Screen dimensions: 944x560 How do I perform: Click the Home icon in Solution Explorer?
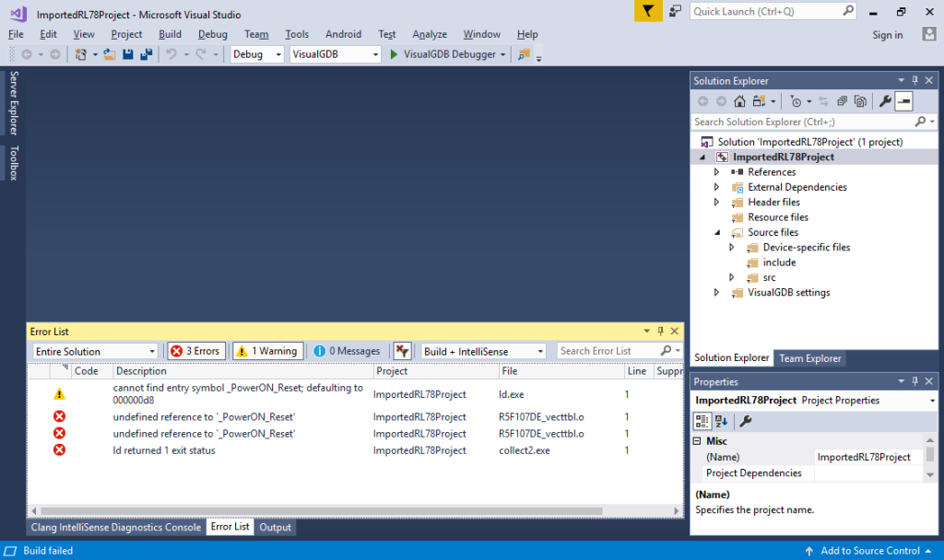click(x=739, y=100)
